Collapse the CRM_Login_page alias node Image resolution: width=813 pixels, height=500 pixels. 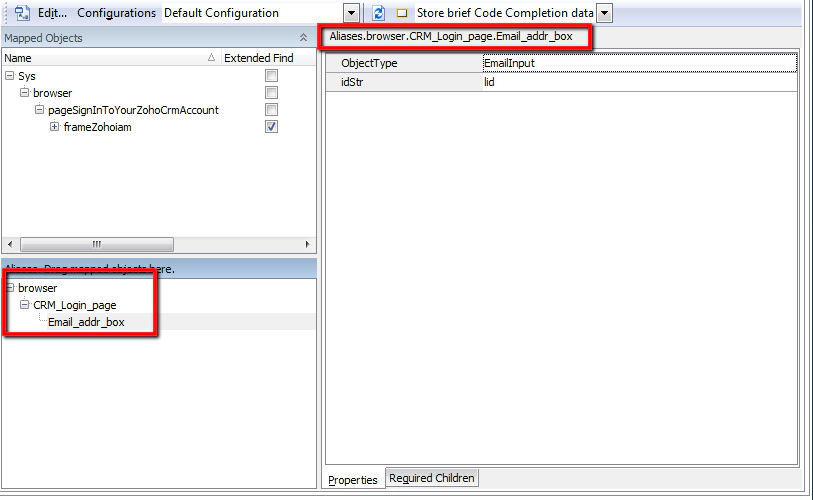24,304
